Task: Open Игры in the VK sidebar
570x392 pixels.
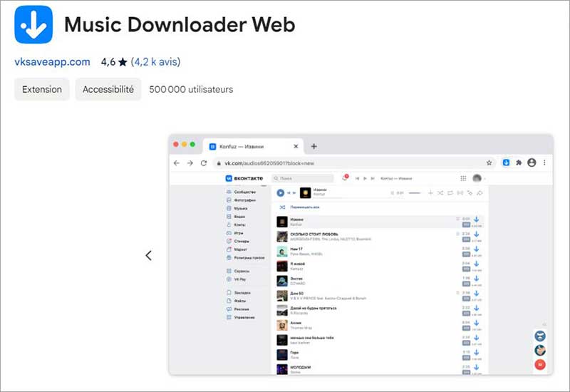Action: point(235,233)
